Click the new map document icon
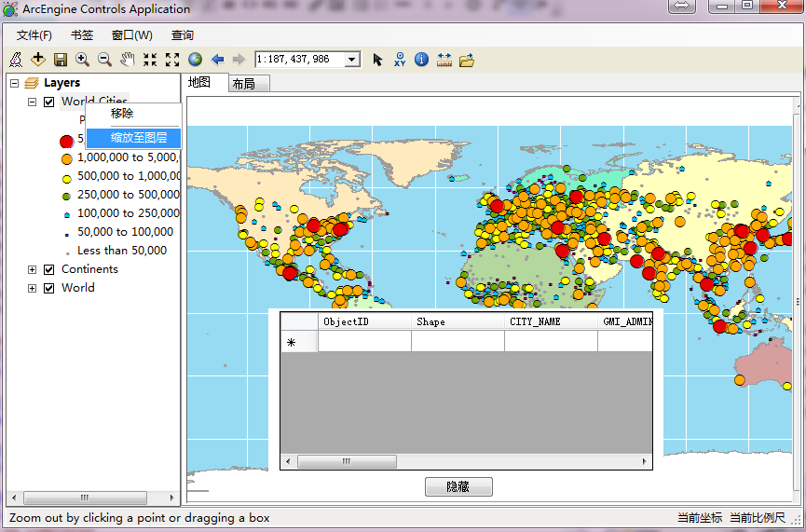The width and height of the screenshot is (806, 532). pos(16,60)
